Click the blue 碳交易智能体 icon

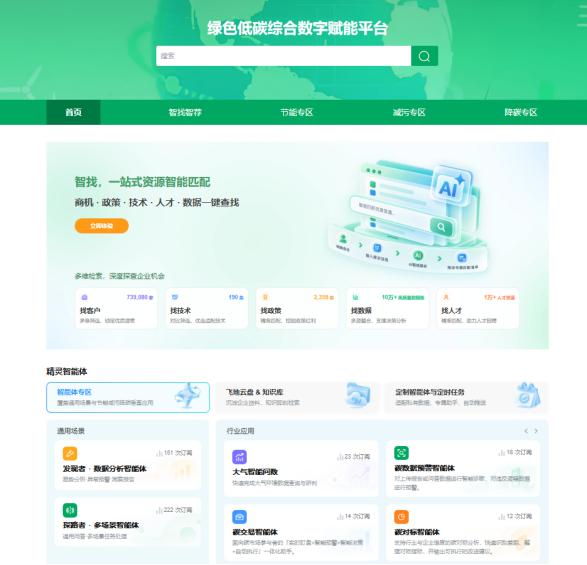[x=239, y=517]
